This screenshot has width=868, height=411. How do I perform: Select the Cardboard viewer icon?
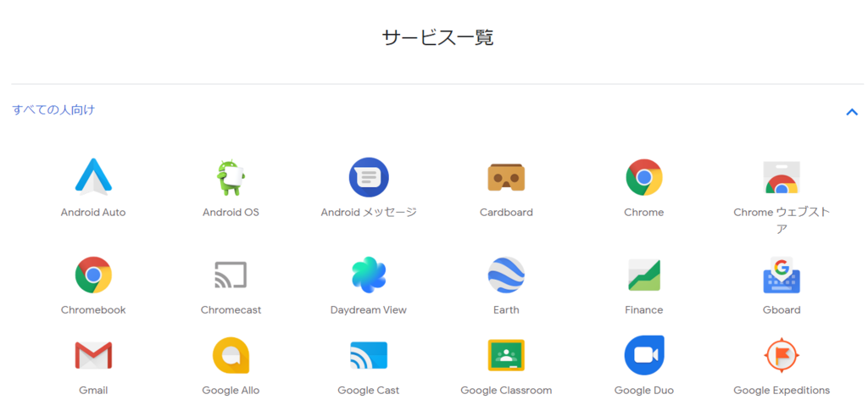pyautogui.click(x=506, y=177)
